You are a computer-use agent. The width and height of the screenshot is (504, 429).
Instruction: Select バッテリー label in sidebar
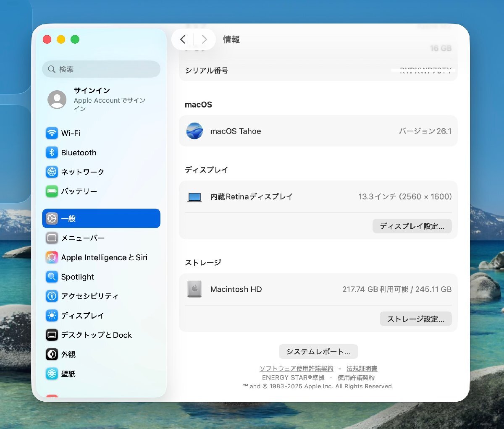(x=79, y=191)
